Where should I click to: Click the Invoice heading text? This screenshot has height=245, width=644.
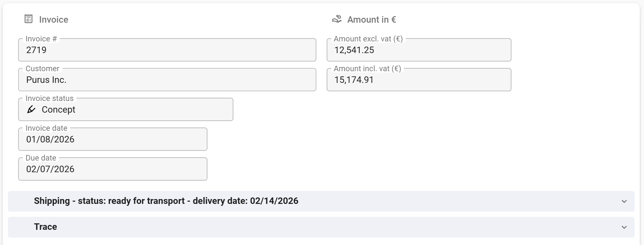(53, 19)
